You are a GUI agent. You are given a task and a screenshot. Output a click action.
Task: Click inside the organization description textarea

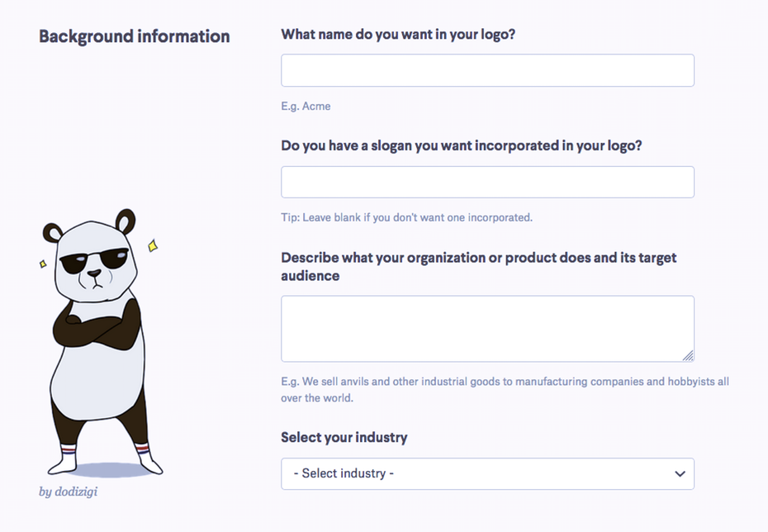[487, 329]
